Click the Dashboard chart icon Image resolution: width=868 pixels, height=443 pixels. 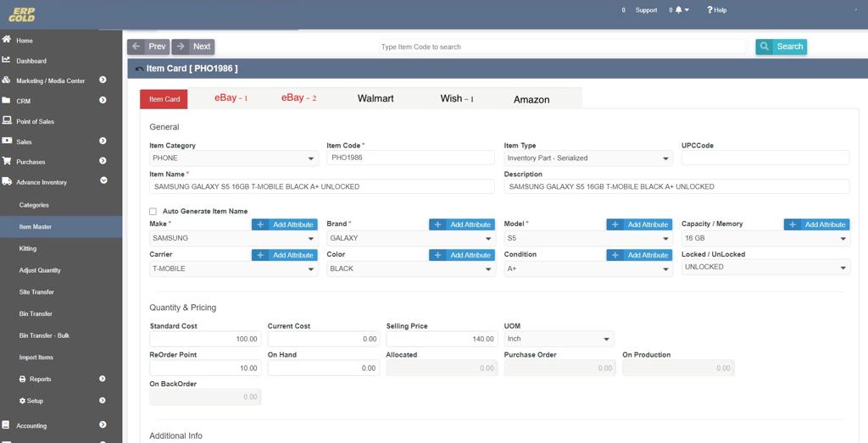[6, 60]
